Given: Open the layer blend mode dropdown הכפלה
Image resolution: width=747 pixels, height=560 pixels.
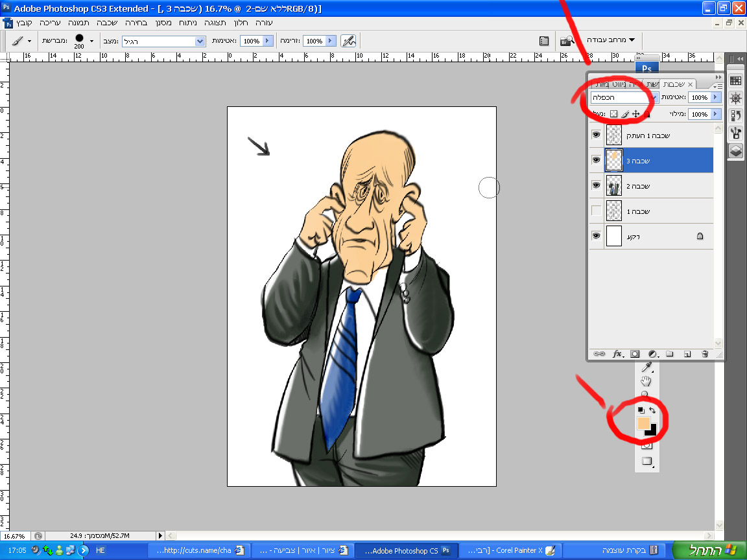Looking at the screenshot, I should pos(625,97).
